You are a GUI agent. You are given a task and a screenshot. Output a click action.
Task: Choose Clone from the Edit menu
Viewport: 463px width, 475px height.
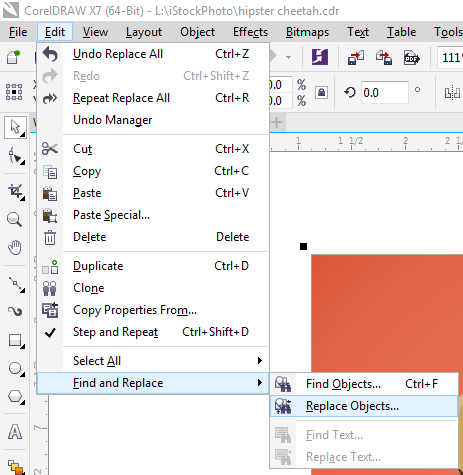[x=153, y=288]
